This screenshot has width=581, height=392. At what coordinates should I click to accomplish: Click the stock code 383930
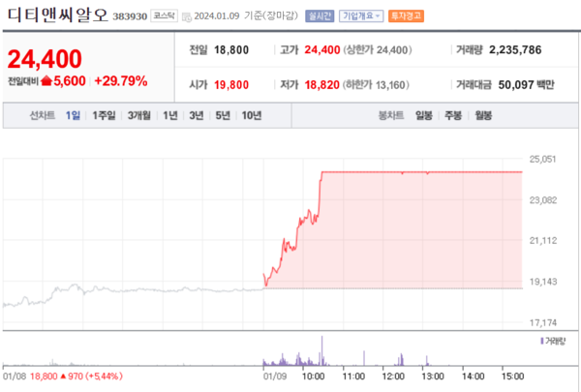click(x=130, y=16)
